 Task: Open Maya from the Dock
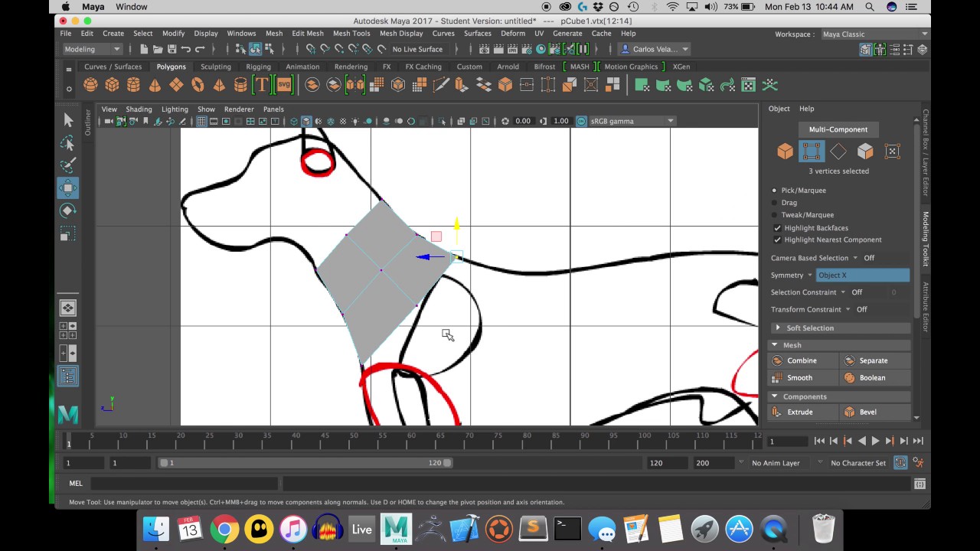397,529
